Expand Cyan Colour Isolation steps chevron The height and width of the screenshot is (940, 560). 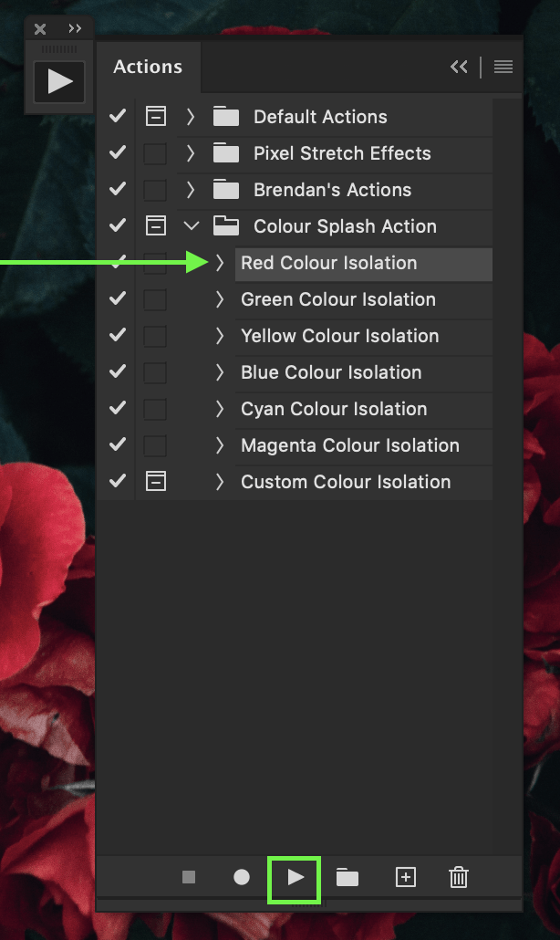point(220,409)
